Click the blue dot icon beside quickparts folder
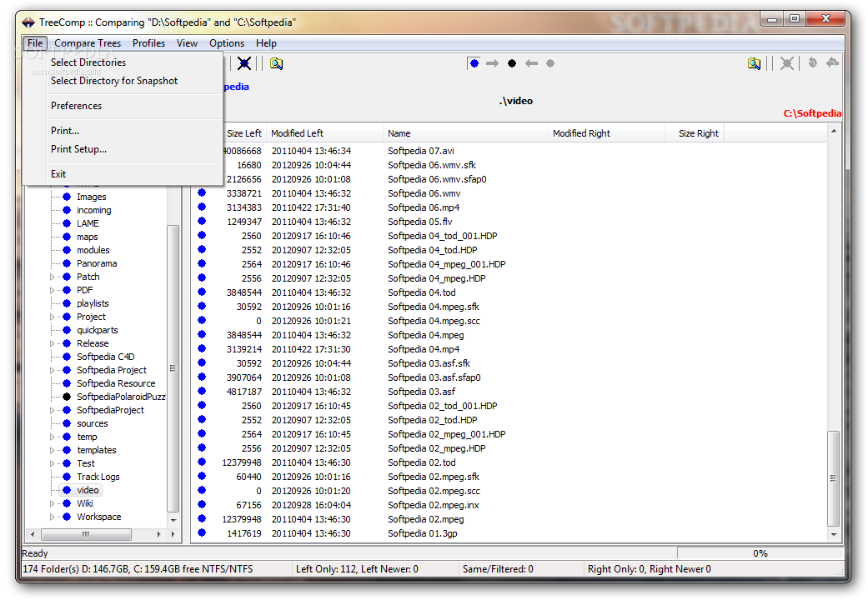868x600 pixels. click(67, 330)
